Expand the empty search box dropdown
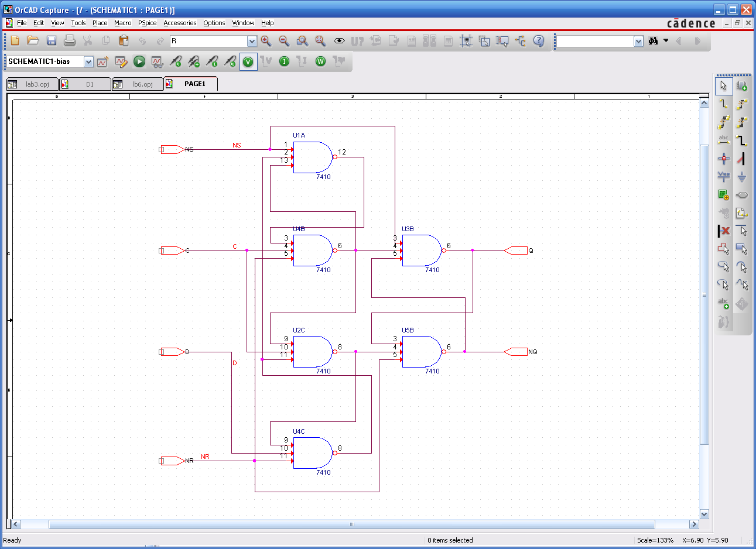 coord(639,41)
